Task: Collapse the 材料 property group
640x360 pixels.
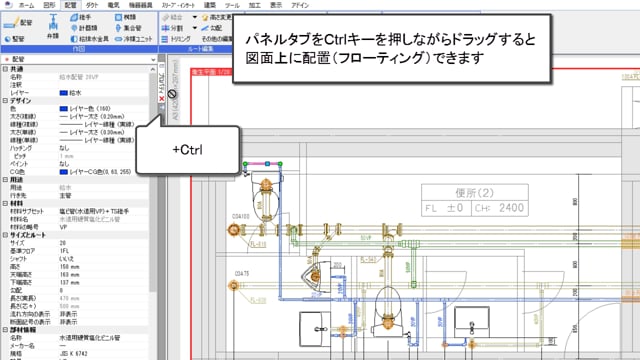Action: [x=5, y=204]
